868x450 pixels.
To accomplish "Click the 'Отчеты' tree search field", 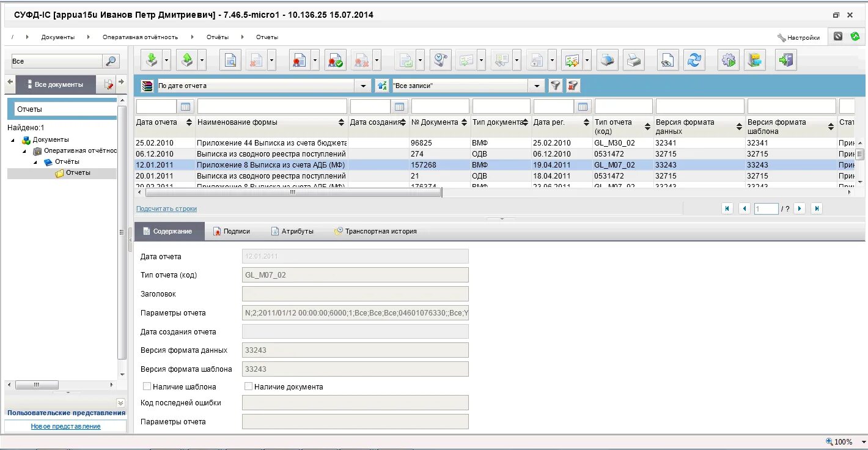I will coord(65,109).
